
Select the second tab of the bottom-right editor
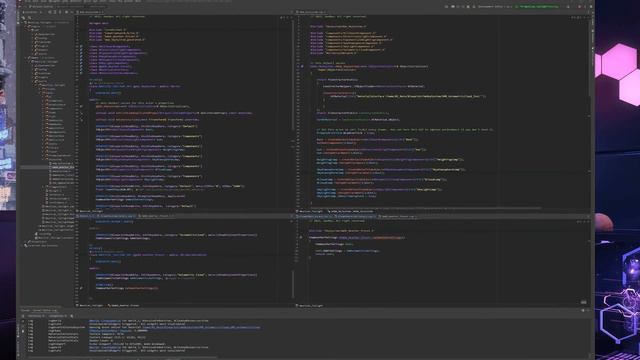tap(355, 216)
